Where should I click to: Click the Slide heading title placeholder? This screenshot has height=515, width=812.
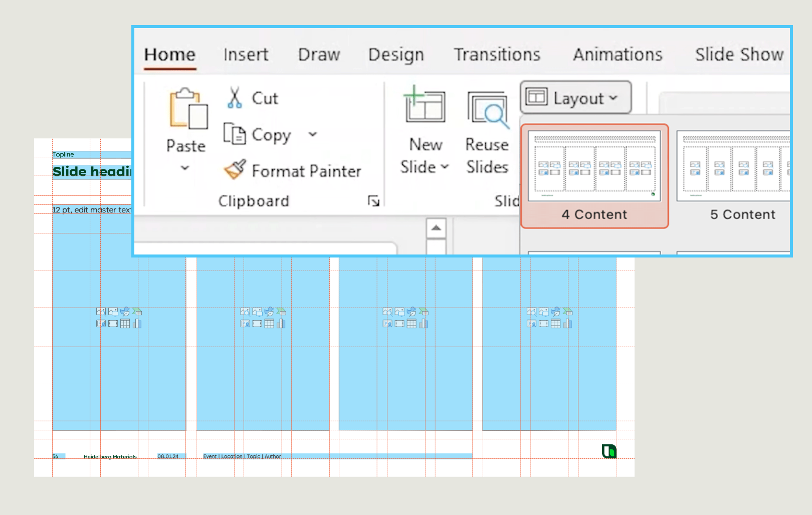click(92, 171)
